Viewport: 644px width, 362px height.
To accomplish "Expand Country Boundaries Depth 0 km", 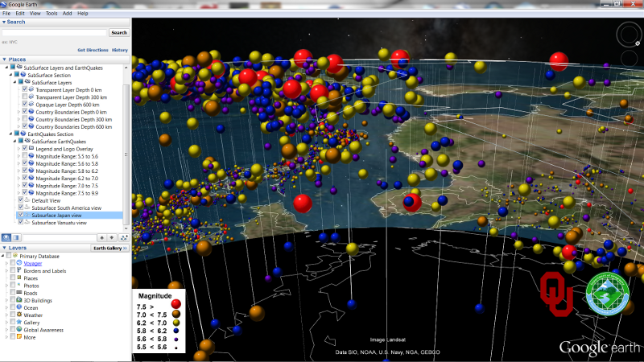I will point(19,112).
